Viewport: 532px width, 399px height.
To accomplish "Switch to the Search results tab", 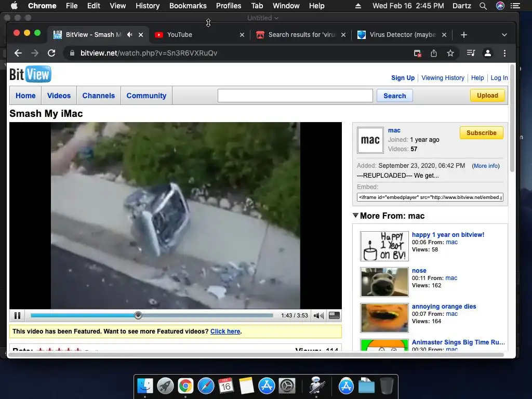I will (301, 35).
